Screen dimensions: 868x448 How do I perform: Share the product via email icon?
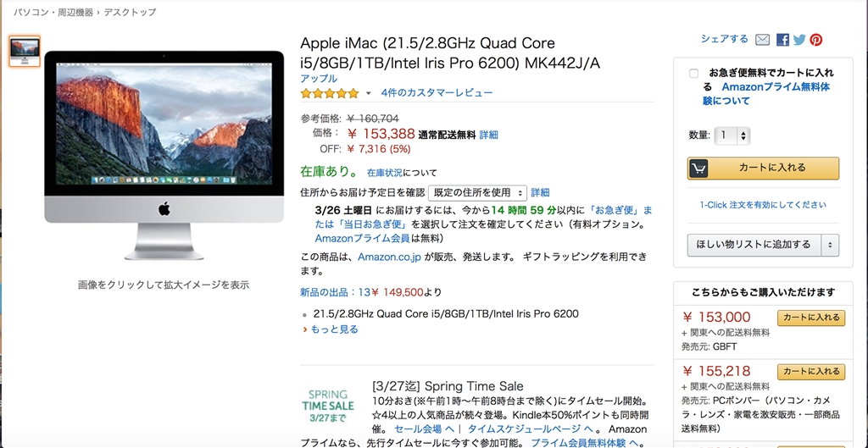tap(763, 40)
